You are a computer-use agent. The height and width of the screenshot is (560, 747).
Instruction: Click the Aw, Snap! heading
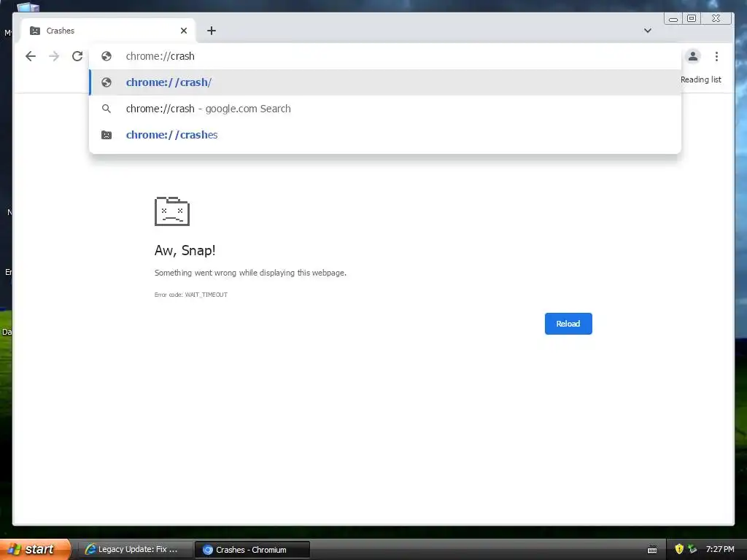point(185,251)
